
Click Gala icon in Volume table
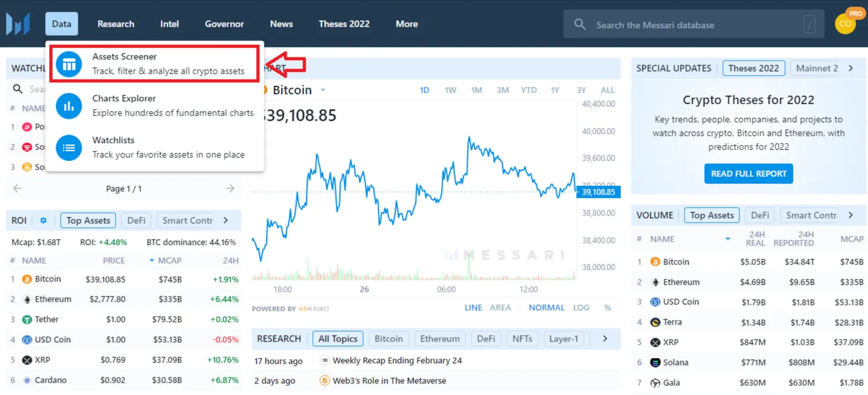655,383
